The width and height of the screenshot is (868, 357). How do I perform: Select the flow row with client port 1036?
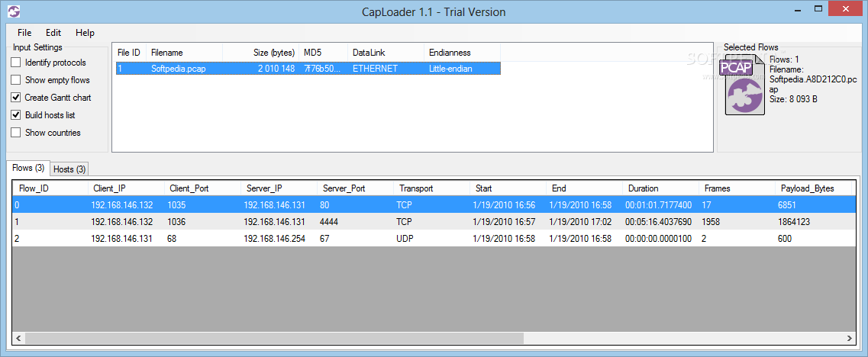[434, 222]
